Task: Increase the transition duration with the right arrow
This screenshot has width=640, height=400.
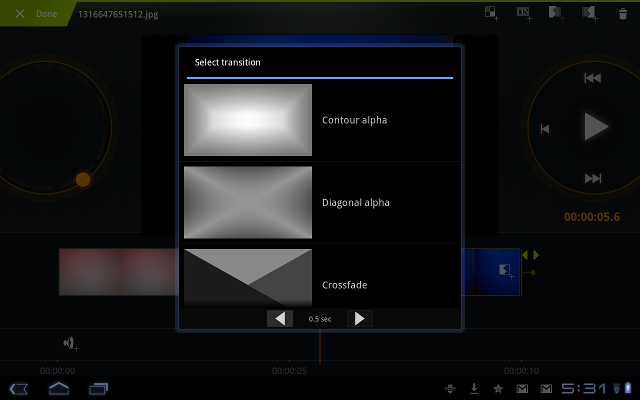Action: pyautogui.click(x=360, y=319)
